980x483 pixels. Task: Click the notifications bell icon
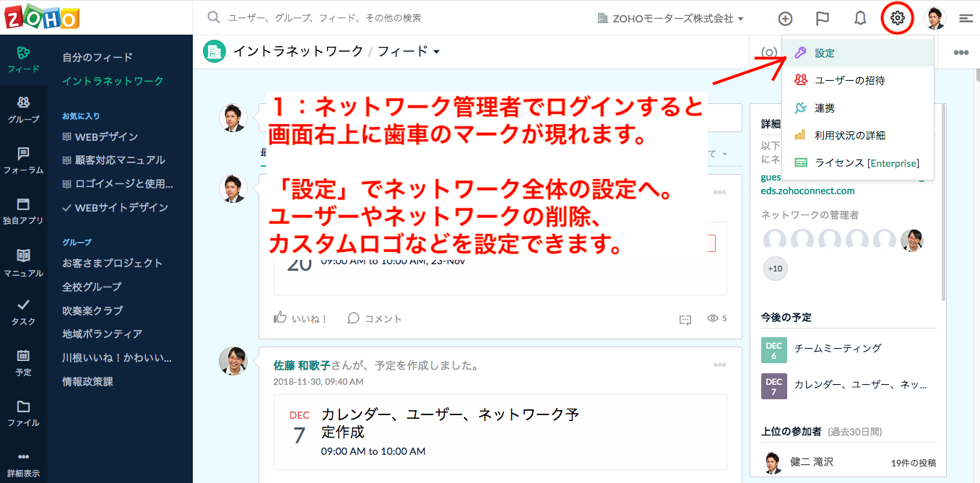[860, 18]
